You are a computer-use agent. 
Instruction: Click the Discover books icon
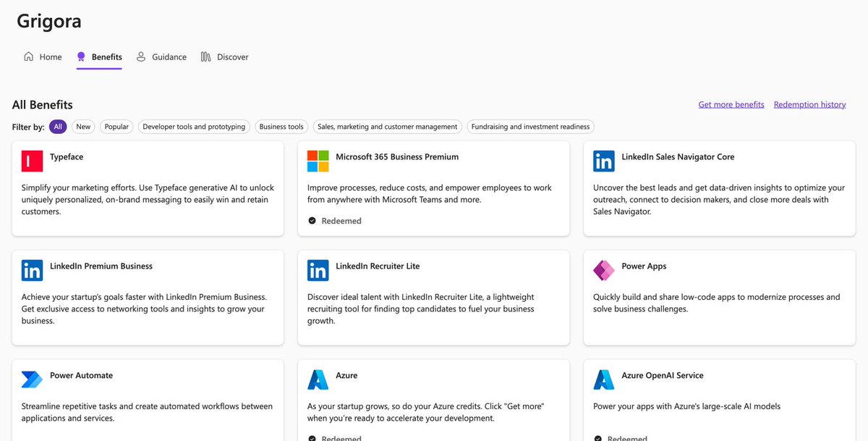[x=206, y=56]
